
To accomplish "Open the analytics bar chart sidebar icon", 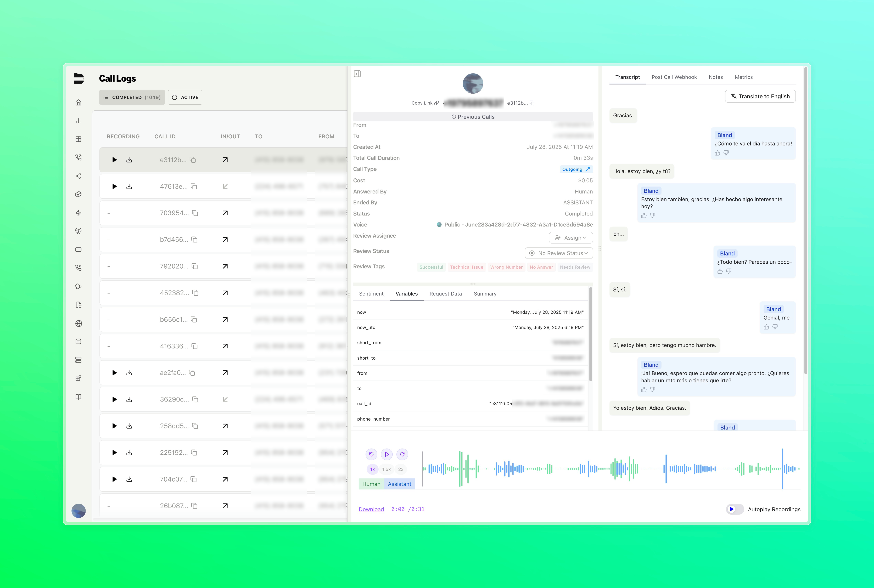I will [x=78, y=121].
